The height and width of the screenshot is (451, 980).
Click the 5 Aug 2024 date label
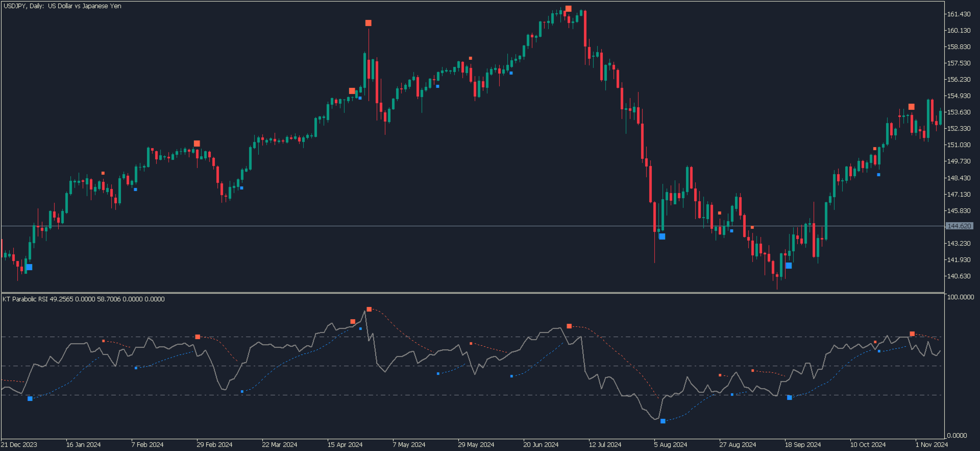click(671, 445)
